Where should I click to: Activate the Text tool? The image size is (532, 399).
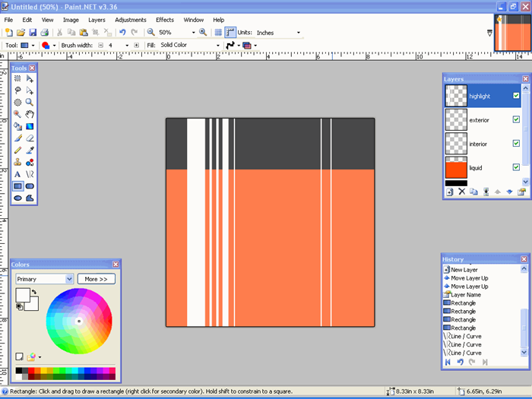(17, 174)
